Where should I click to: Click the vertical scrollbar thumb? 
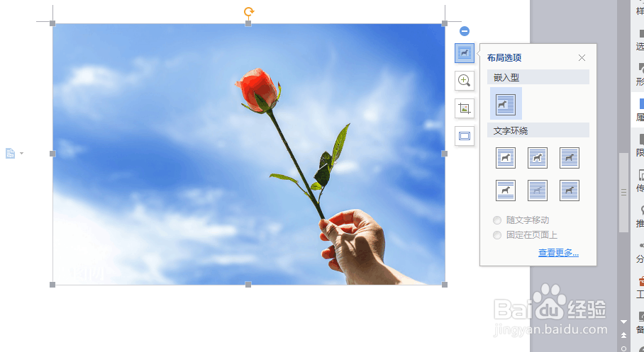tap(623, 193)
